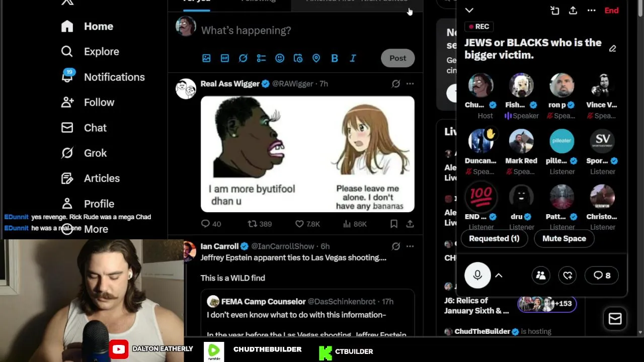Toggle italic text formatting in composer
The width and height of the screenshot is (644, 362).
tap(353, 58)
